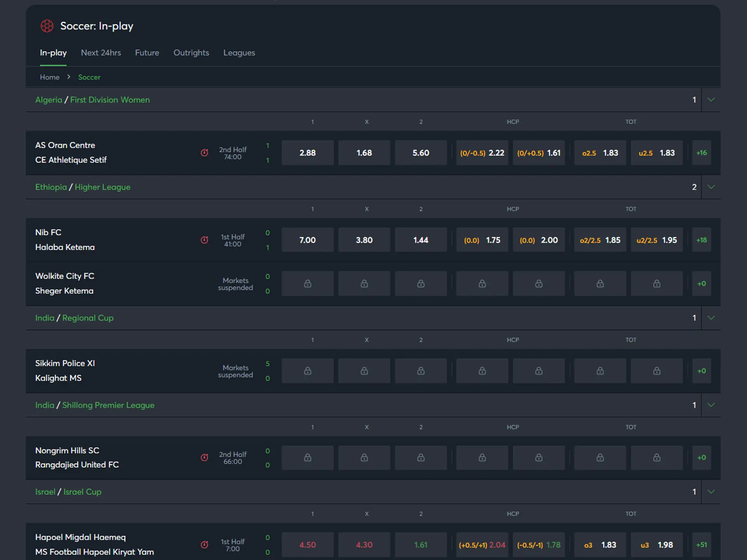This screenshot has width=747, height=560.
Task: Collapse the India Regional Cup section
Action: pyautogui.click(x=711, y=318)
